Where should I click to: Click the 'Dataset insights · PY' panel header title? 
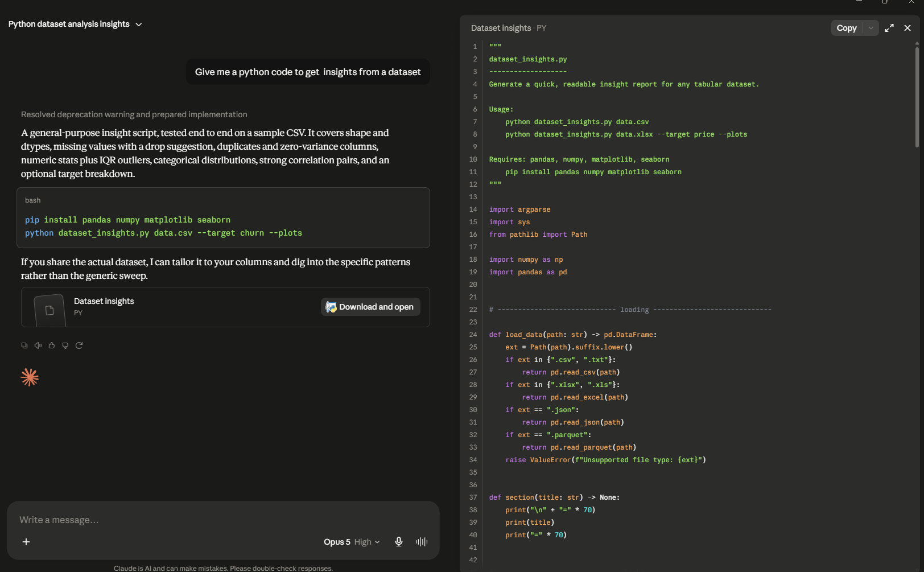point(509,28)
